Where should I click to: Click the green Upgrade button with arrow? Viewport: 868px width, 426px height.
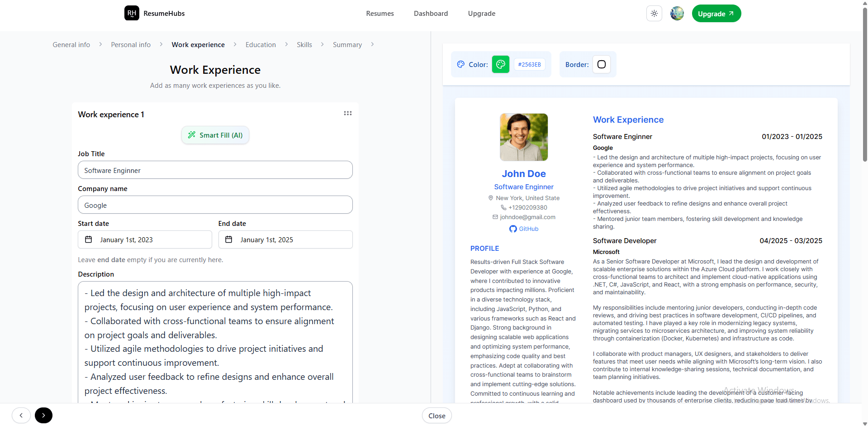point(716,14)
